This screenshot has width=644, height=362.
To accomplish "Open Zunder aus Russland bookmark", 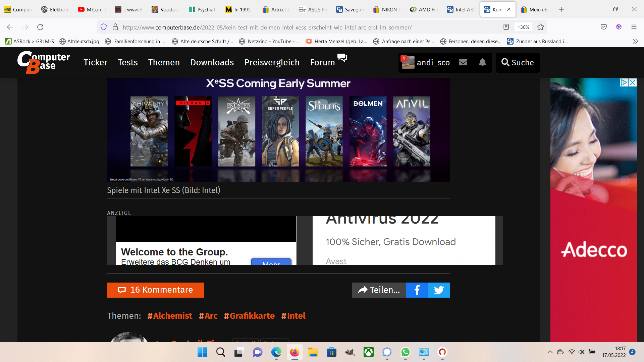I will click(x=537, y=42).
